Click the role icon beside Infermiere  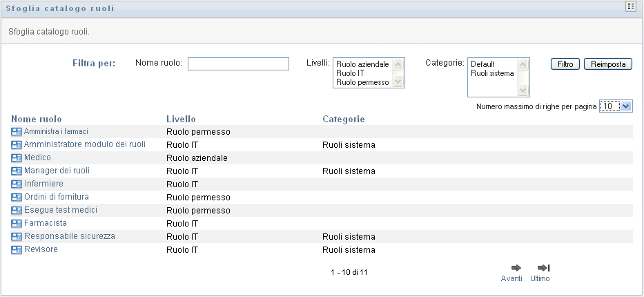17,184
